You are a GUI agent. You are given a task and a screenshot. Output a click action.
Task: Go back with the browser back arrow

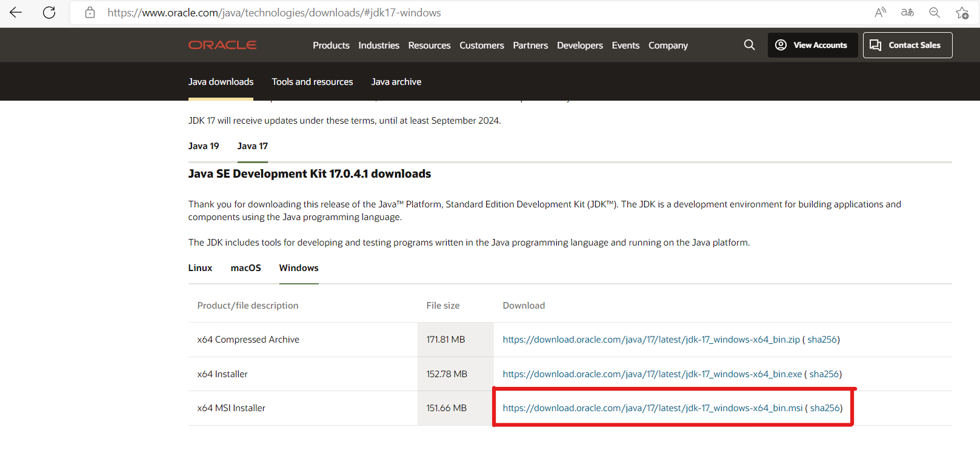pos(16,12)
